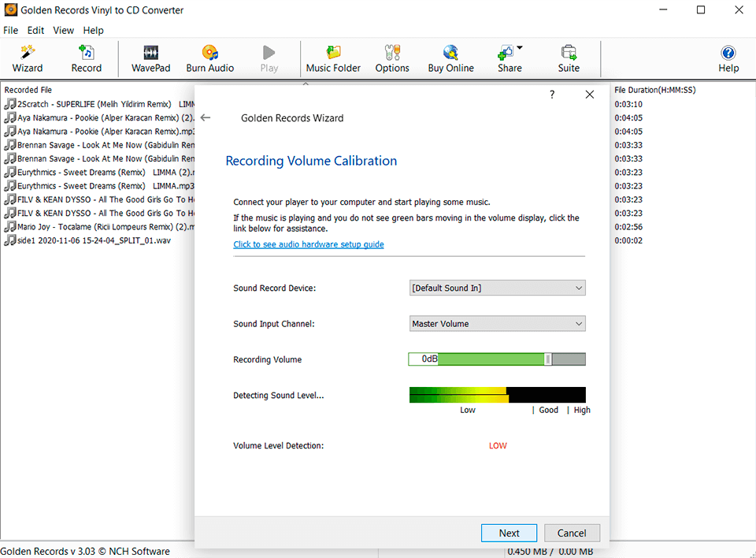The width and height of the screenshot is (756, 558).
Task: Open the Sound Record Device dropdown
Action: [x=497, y=288]
